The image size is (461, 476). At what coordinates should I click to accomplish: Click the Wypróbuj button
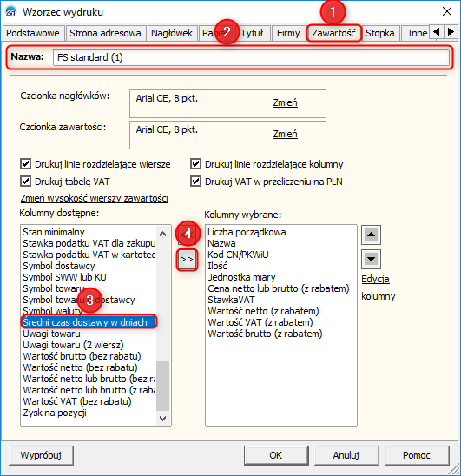41,455
